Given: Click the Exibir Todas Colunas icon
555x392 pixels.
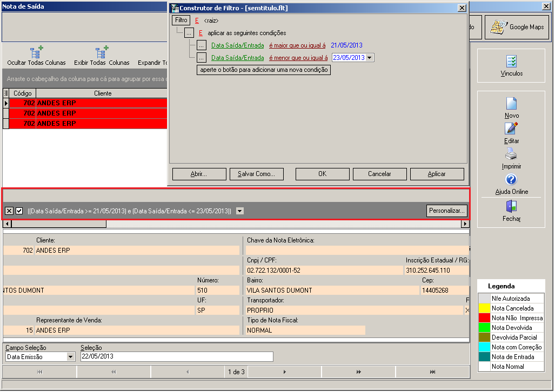Looking at the screenshot, I should 102,52.
